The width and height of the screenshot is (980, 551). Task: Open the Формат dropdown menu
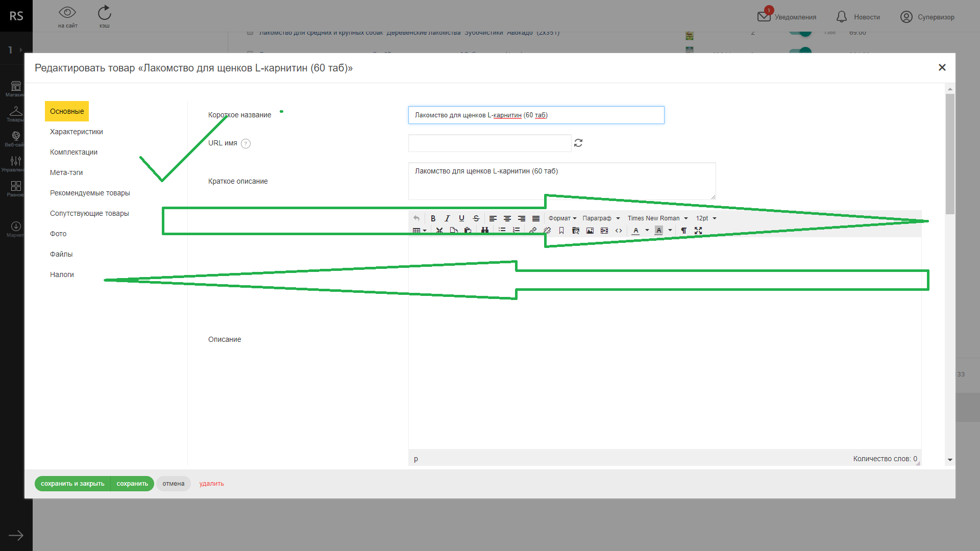[562, 218]
